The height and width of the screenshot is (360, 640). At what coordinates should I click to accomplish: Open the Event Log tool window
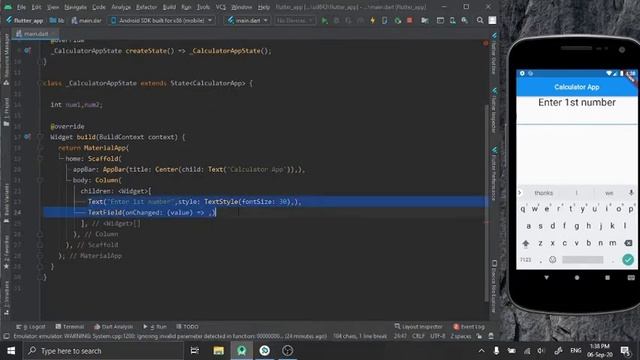(x=469, y=327)
